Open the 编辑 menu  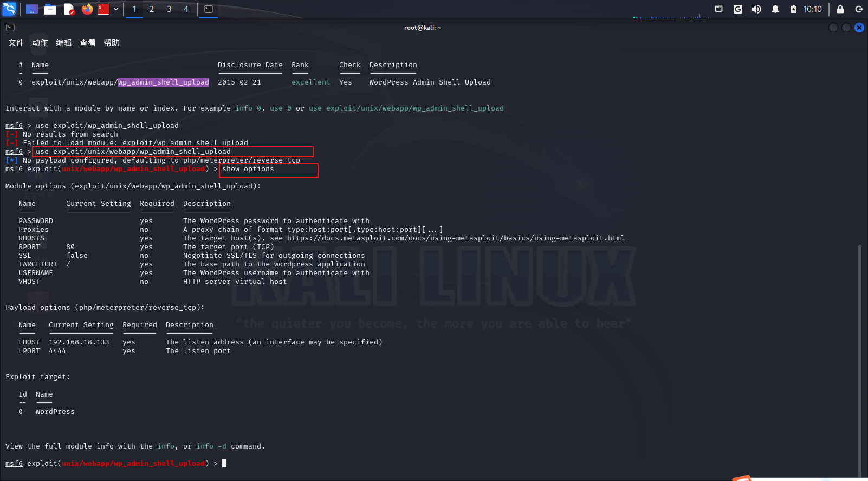pyautogui.click(x=64, y=43)
